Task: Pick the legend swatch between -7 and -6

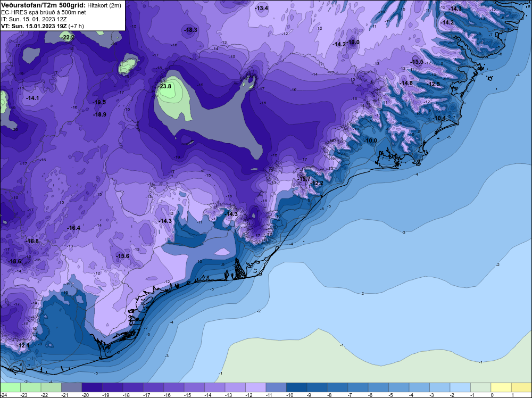Action: pos(358,387)
